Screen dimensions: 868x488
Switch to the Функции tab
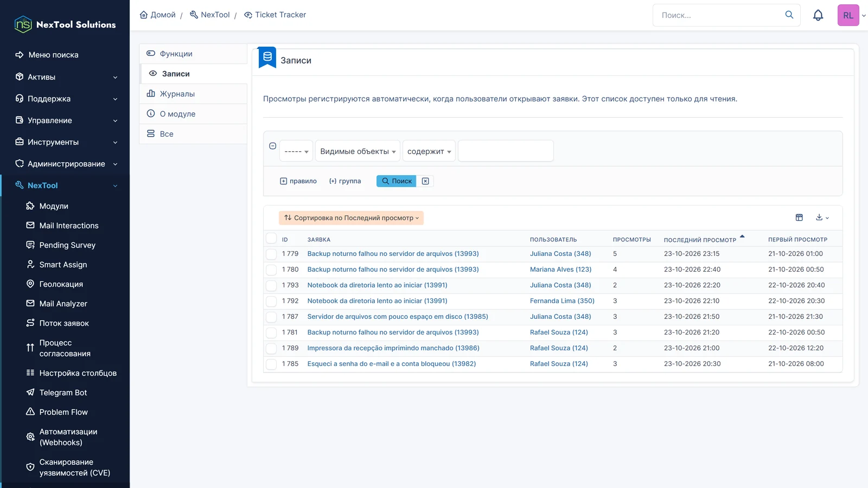[x=193, y=54]
